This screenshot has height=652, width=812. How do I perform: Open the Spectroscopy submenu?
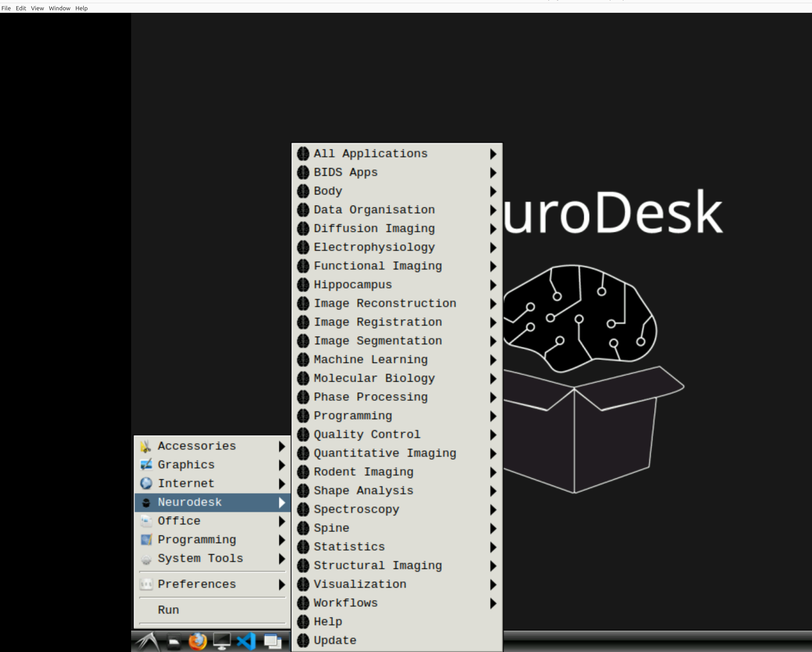[356, 509]
